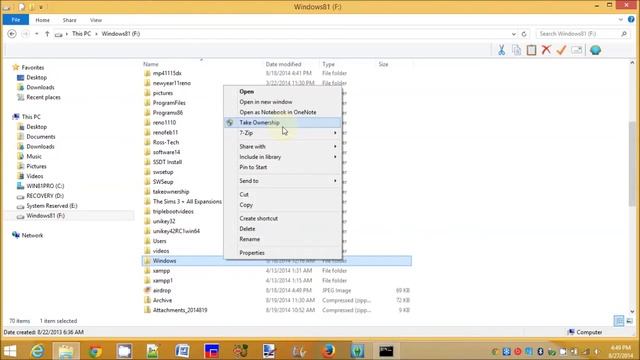Switch to Details view layout icon
This screenshot has height=360, width=640.
(619, 321)
